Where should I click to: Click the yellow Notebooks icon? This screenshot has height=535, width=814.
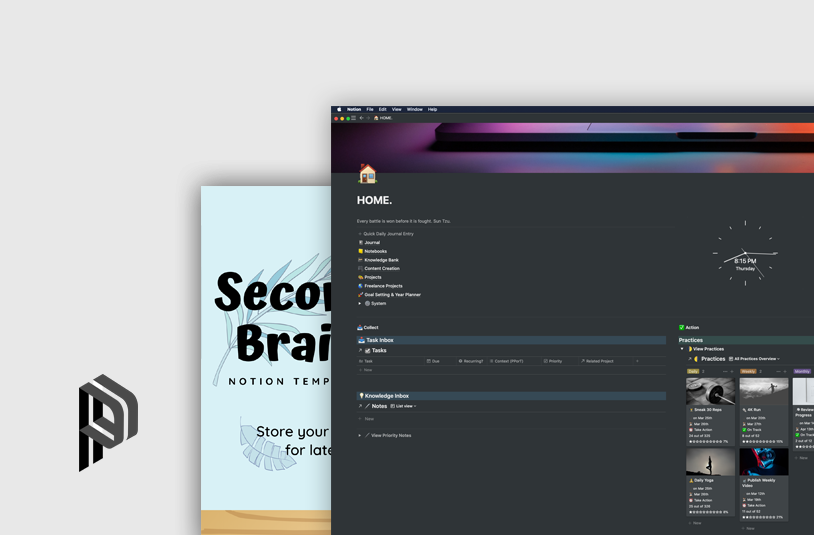(360, 251)
